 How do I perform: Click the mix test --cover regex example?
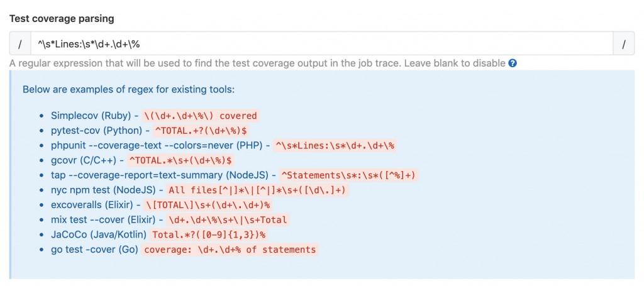(225, 220)
